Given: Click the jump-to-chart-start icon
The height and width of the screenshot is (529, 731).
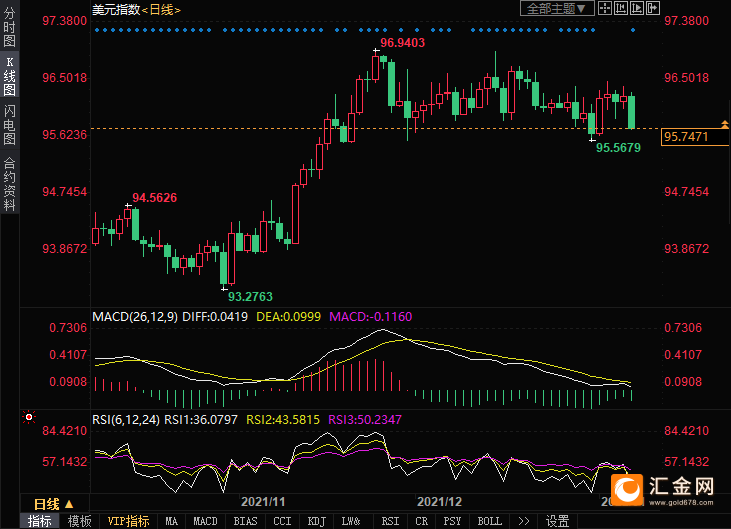Looking at the screenshot, I should 621,8.
